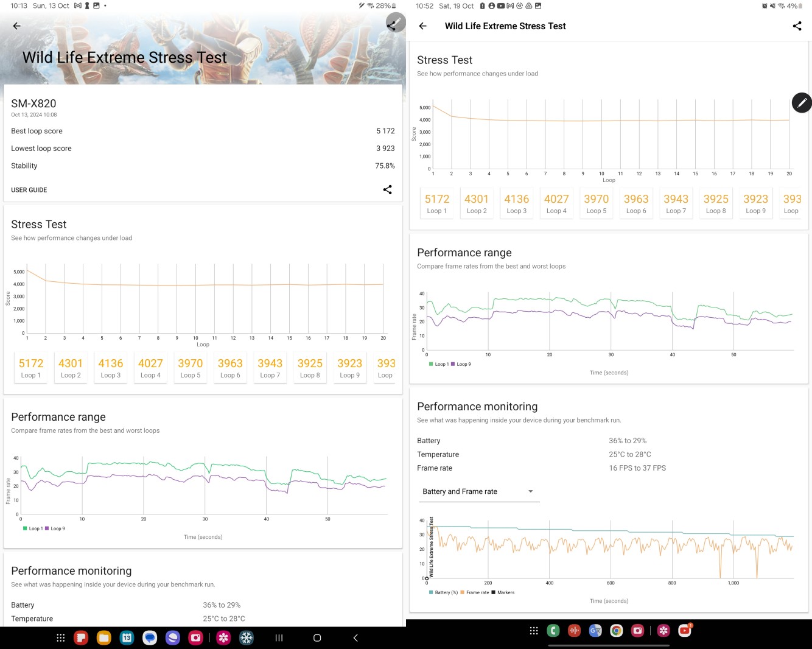Open the Battery and Frame rate dropdown
This screenshot has width=812, height=649.
[479, 491]
